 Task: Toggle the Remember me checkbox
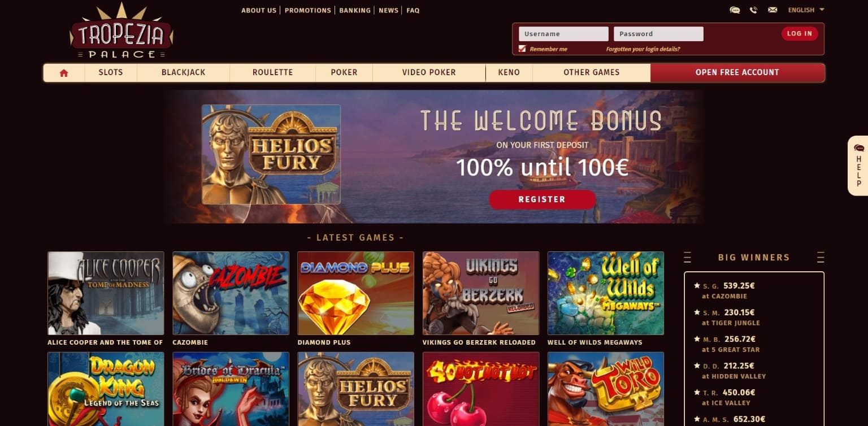(522, 49)
